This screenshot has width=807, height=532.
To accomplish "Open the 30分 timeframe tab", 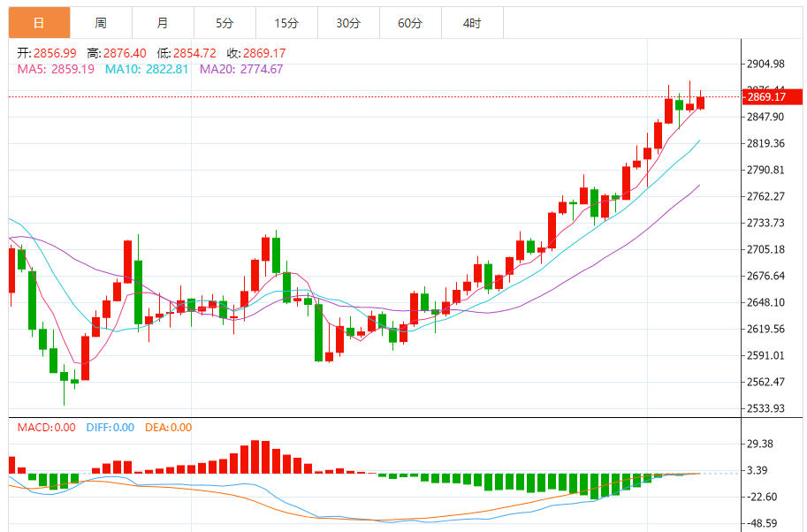I will tap(348, 23).
